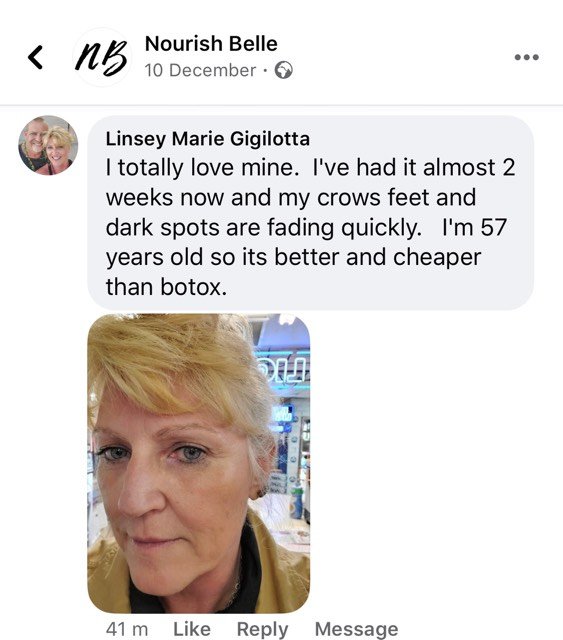Tap the neon sign area in the photo
The width and height of the screenshot is (563, 640).
284,369
